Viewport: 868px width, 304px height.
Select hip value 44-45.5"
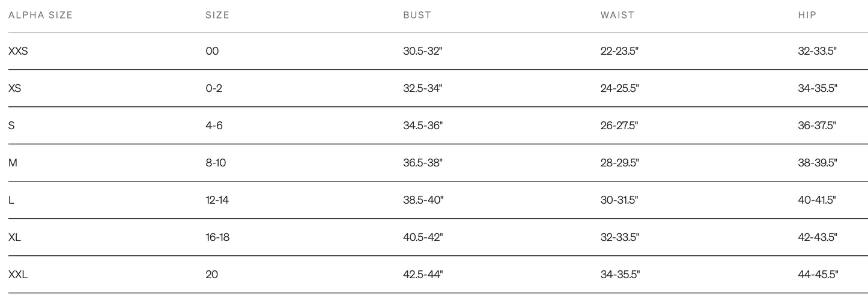818,275
